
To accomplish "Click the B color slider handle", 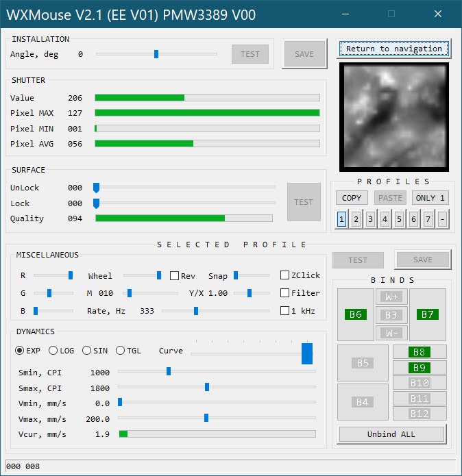I will pyautogui.click(x=36, y=311).
